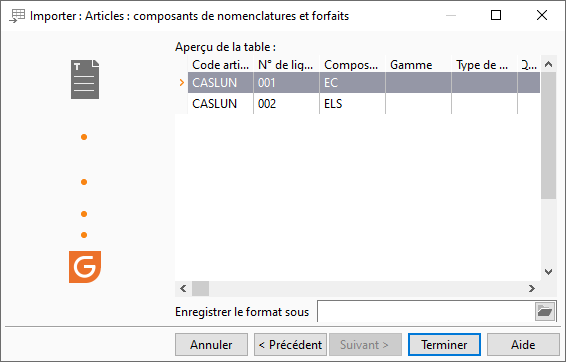Select the cell 001 in first row
Viewport: 566px width, 362px height.
286,83
